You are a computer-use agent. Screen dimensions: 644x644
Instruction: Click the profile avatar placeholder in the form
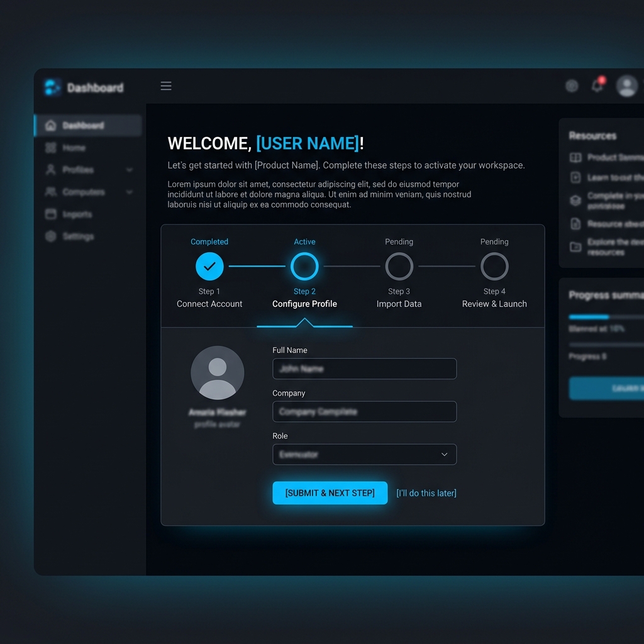point(217,372)
